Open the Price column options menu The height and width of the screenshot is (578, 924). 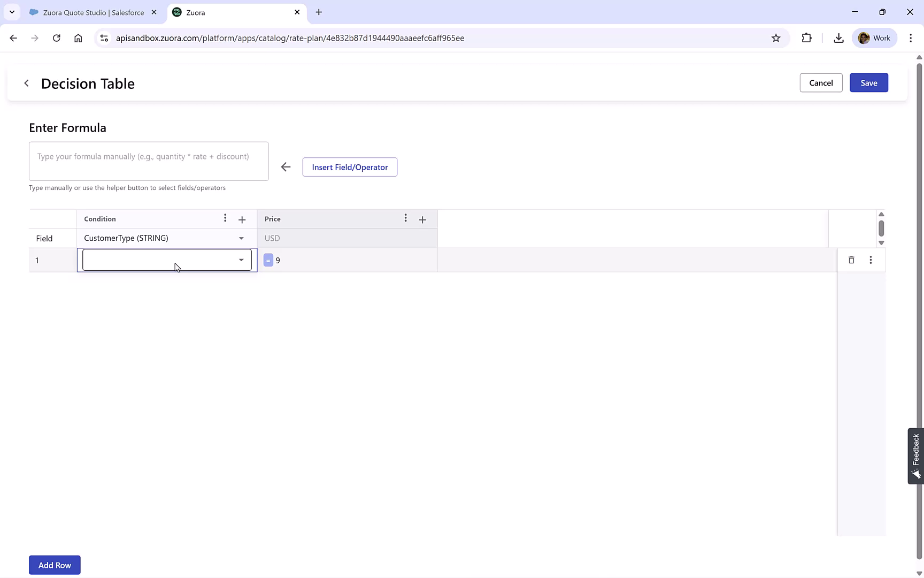tap(406, 218)
